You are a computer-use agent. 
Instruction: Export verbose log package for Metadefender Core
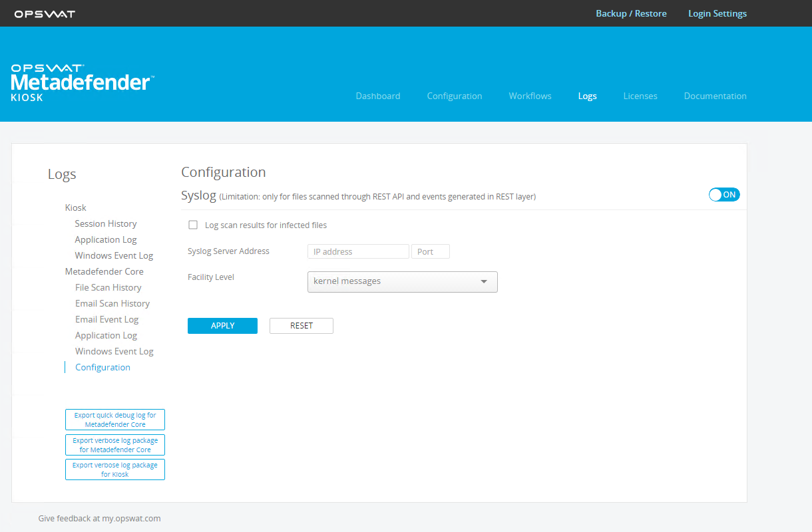pyautogui.click(x=115, y=445)
